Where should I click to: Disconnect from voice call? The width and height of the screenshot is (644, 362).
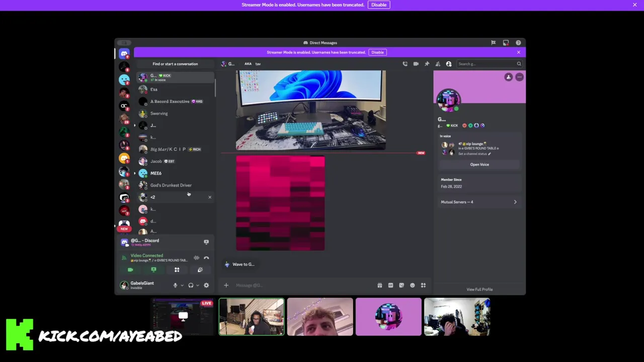tap(206, 258)
